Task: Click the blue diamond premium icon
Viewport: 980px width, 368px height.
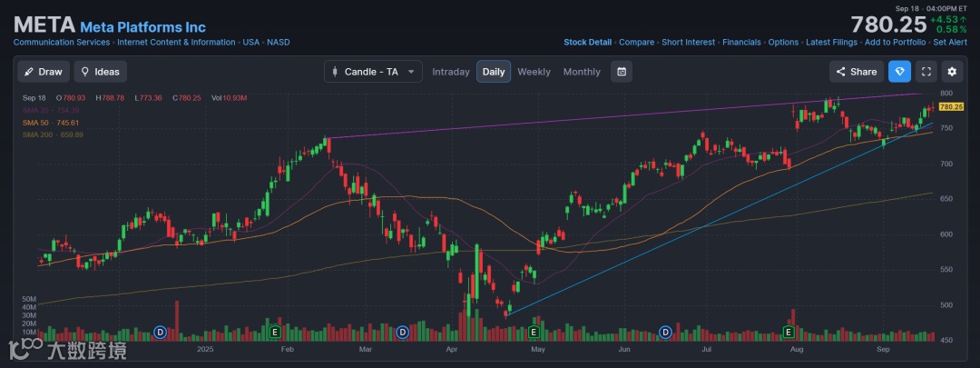Action: tap(899, 72)
